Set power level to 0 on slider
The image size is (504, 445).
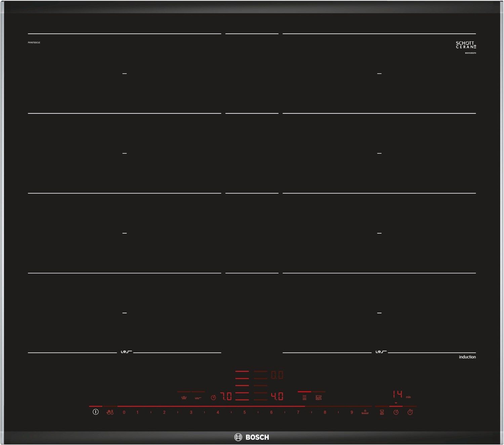(124, 412)
